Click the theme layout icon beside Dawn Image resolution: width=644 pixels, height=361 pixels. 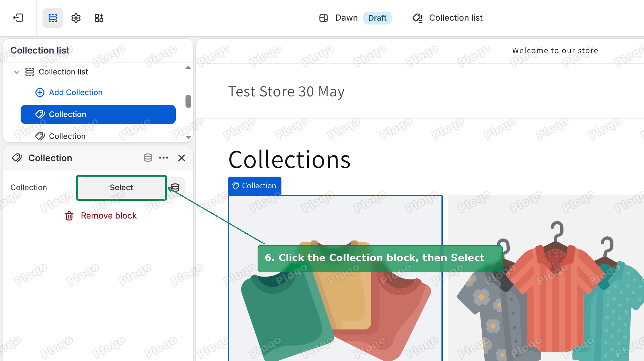324,18
